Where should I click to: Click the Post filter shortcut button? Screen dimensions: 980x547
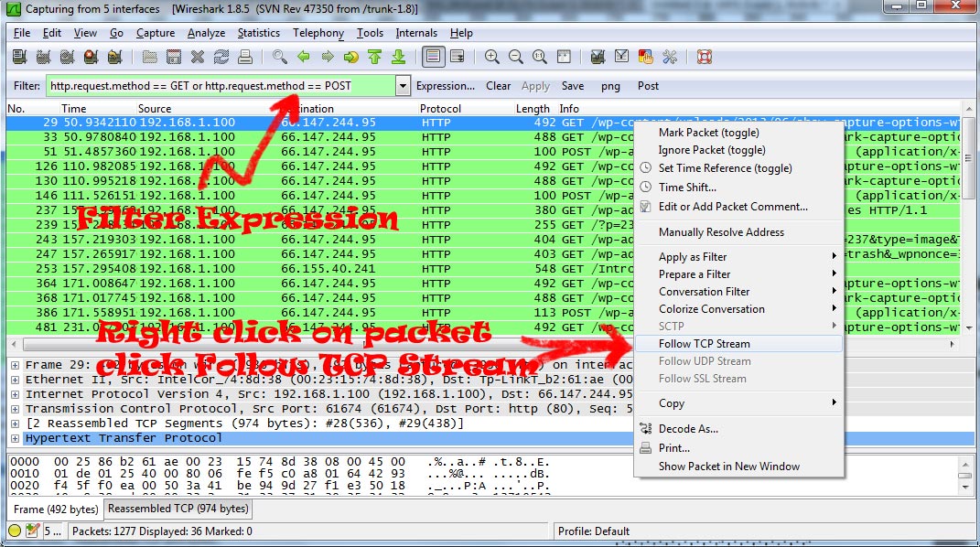[x=648, y=86]
